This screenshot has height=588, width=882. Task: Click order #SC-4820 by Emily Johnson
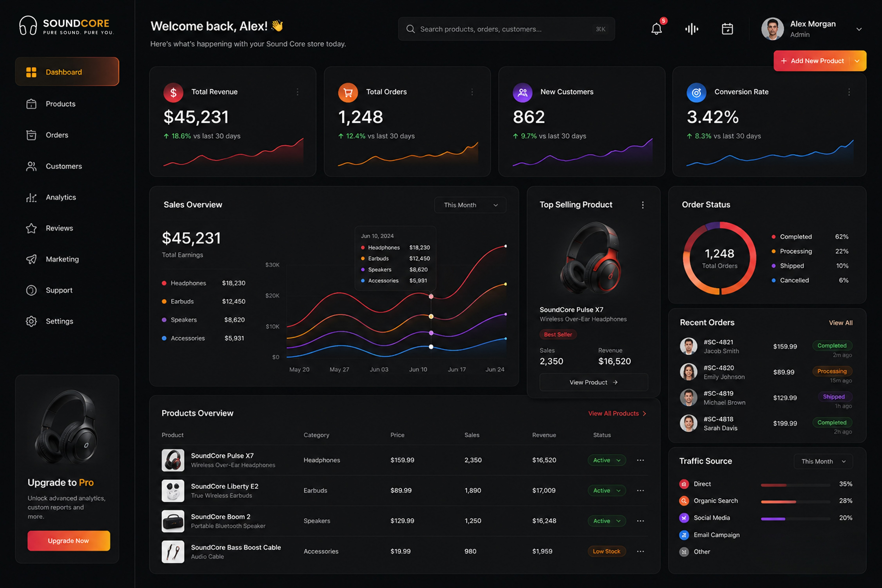(x=766, y=372)
